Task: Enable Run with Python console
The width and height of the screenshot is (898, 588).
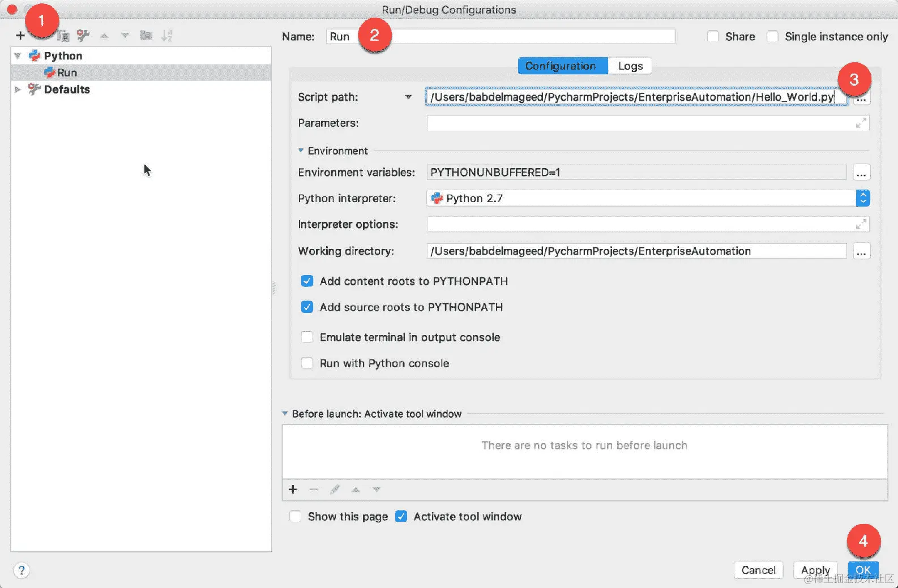Action: (307, 363)
